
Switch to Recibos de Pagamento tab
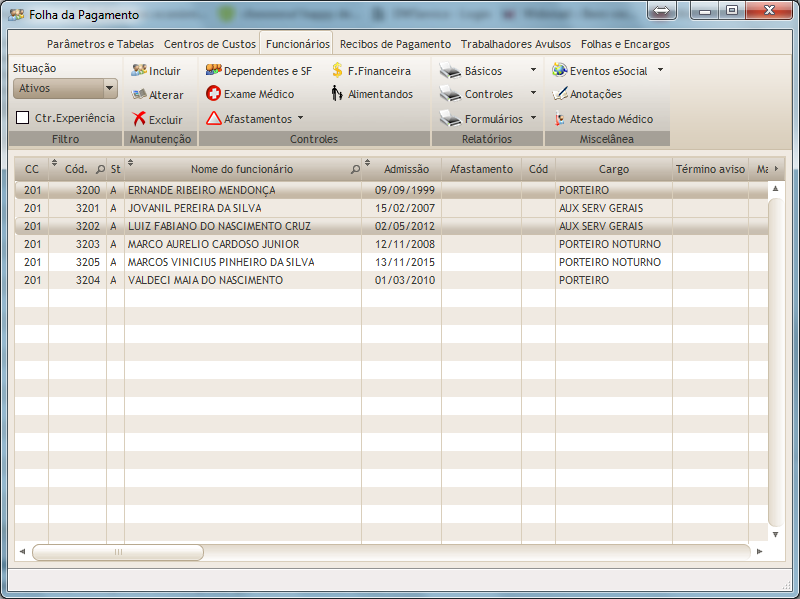pos(395,44)
